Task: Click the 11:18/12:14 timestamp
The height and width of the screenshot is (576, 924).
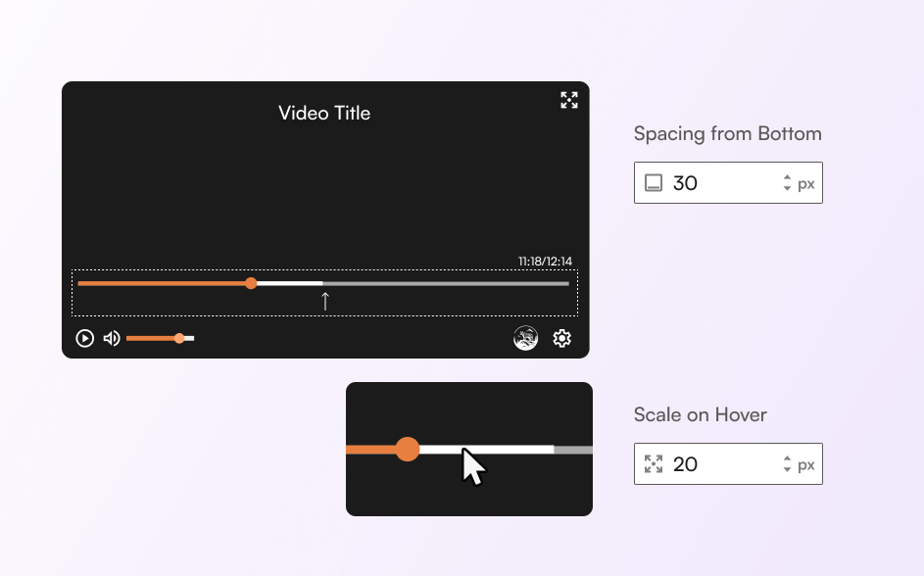Action: pos(545,261)
